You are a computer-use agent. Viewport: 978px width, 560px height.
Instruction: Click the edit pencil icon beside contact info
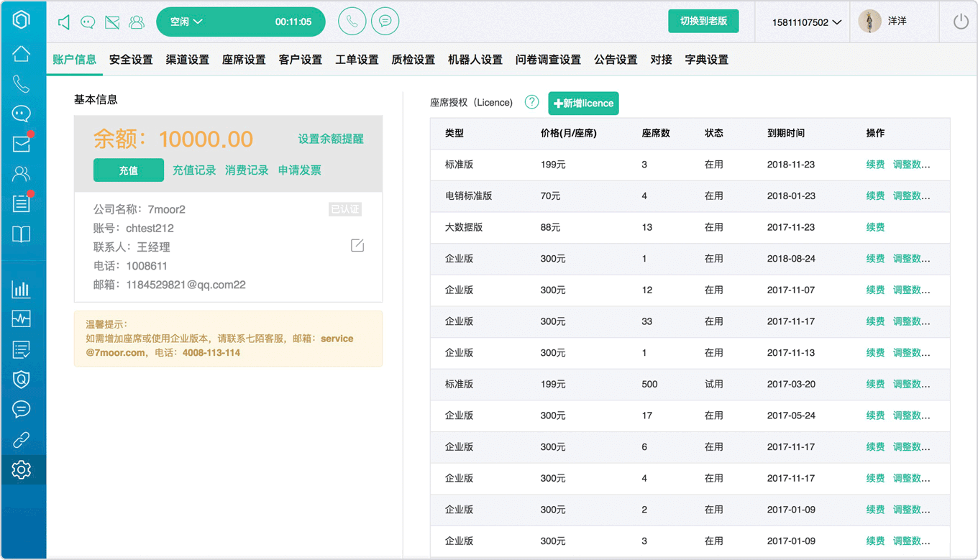pos(357,246)
